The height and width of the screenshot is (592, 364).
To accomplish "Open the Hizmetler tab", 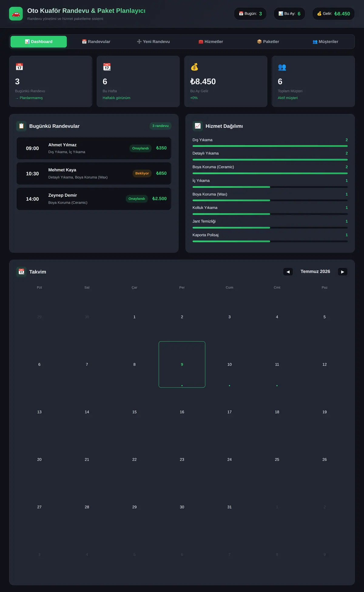I will tap(211, 42).
